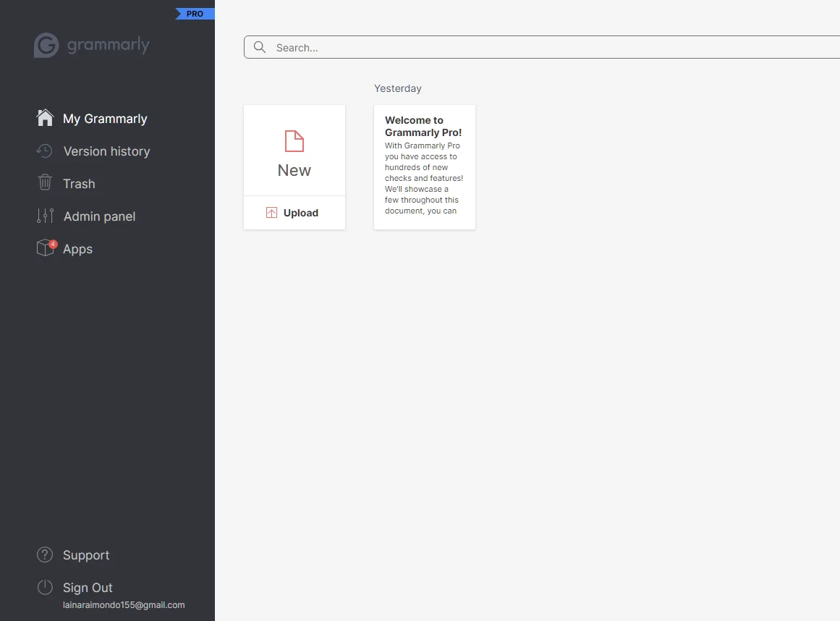Open the Admin panel
The width and height of the screenshot is (840, 621).
(99, 216)
